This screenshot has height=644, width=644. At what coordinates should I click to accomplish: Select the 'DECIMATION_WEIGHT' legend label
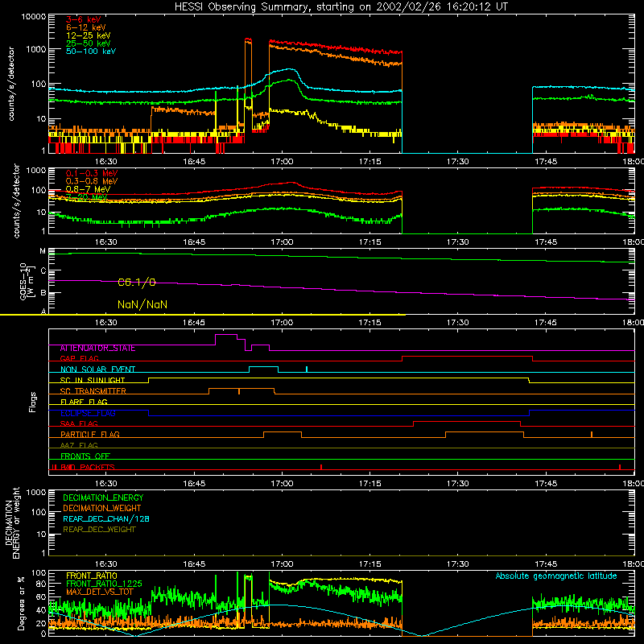coord(102,509)
